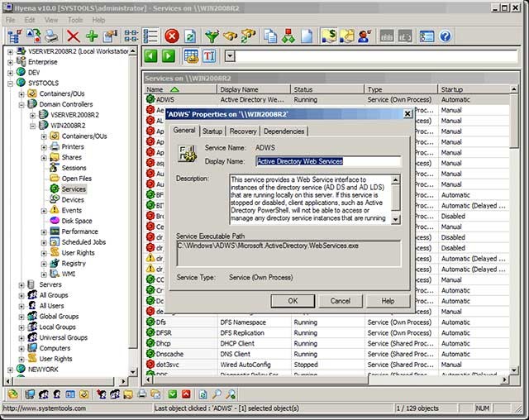Expand the Events tree node

click(44, 211)
